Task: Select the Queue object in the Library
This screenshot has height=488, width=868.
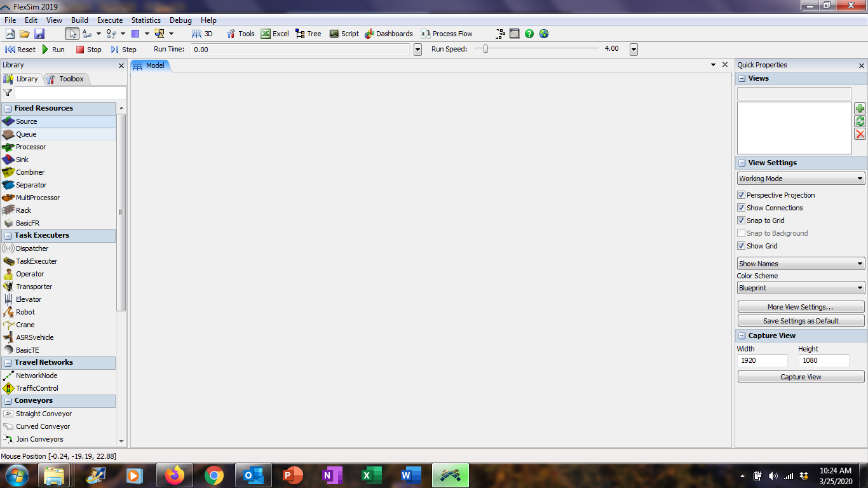Action: coord(58,134)
